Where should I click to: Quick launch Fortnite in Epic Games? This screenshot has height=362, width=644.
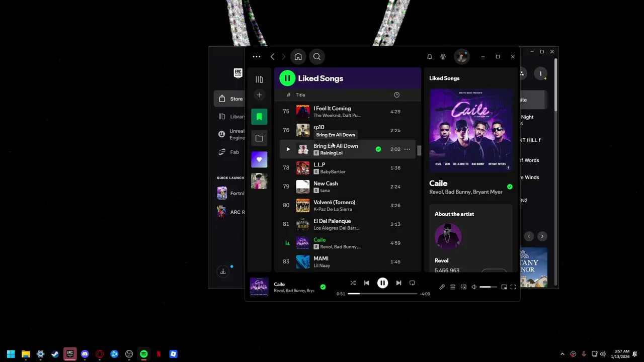pos(231,193)
